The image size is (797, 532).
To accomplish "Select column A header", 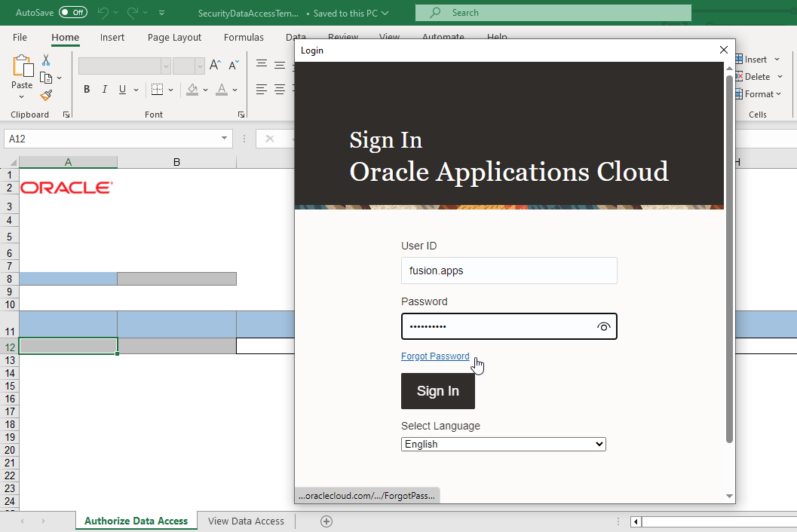I will click(68, 163).
